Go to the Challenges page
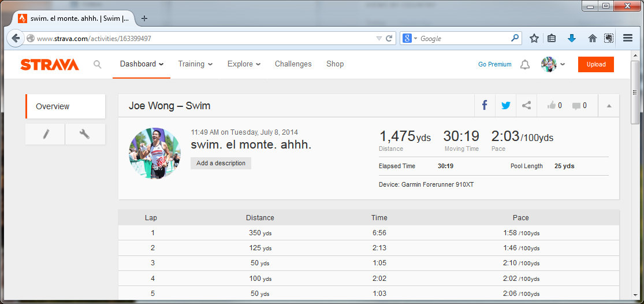The image size is (644, 304). [293, 64]
